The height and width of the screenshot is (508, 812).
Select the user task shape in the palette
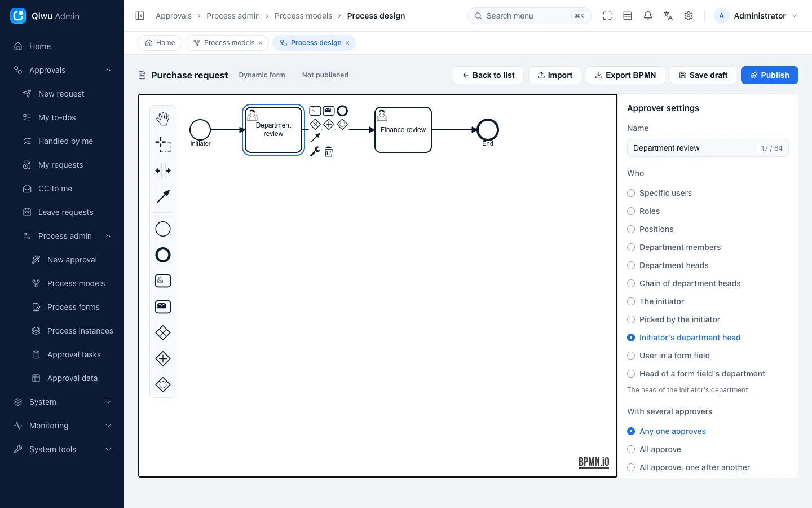point(163,281)
